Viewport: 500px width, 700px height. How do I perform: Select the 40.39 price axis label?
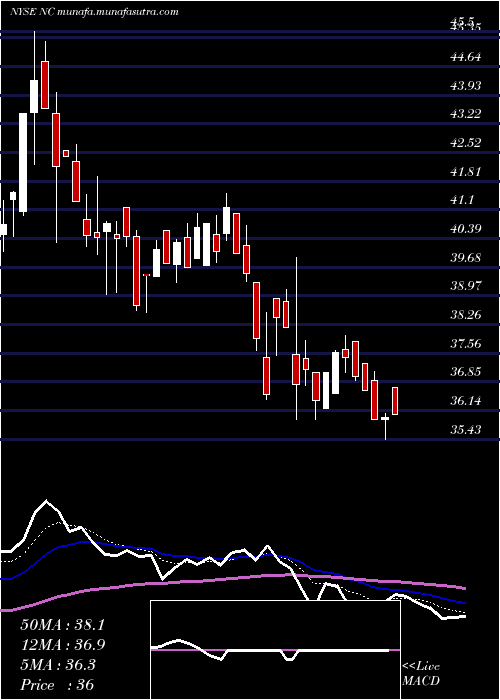pyautogui.click(x=466, y=229)
